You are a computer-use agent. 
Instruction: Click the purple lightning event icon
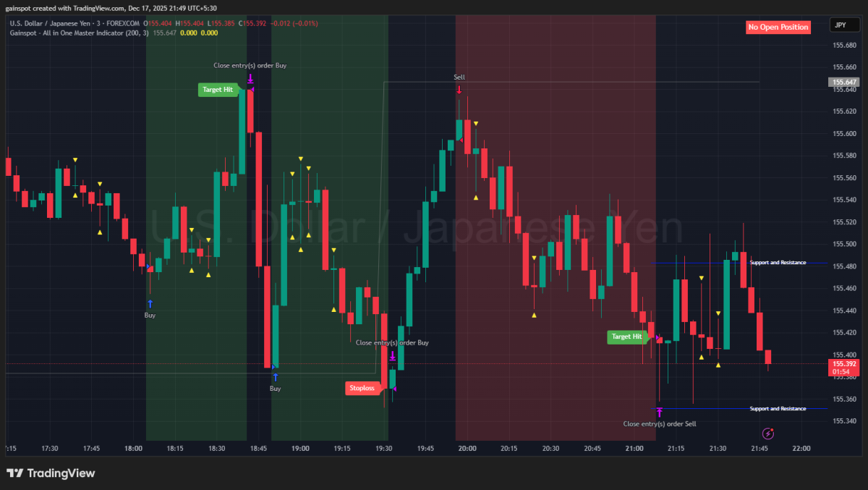point(768,434)
